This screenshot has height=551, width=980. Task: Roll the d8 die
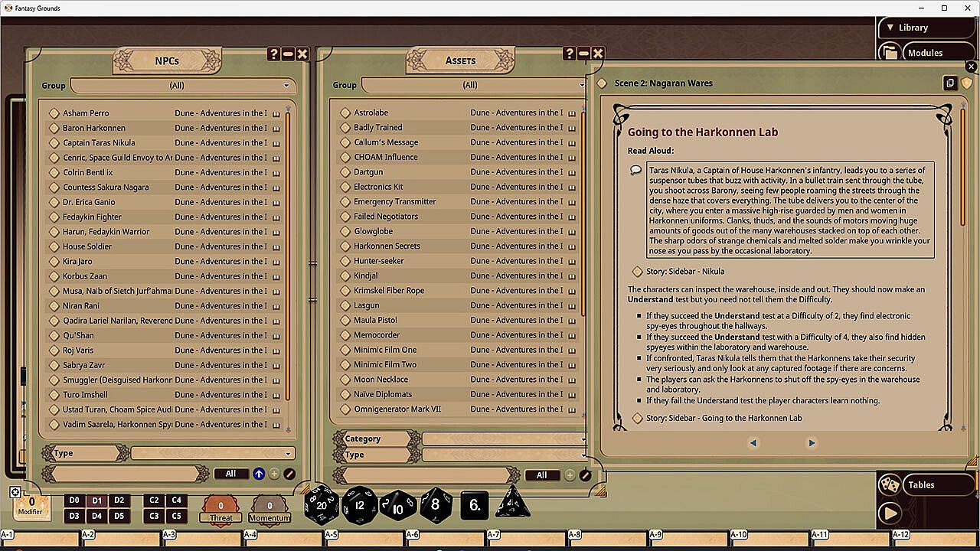[436, 505]
